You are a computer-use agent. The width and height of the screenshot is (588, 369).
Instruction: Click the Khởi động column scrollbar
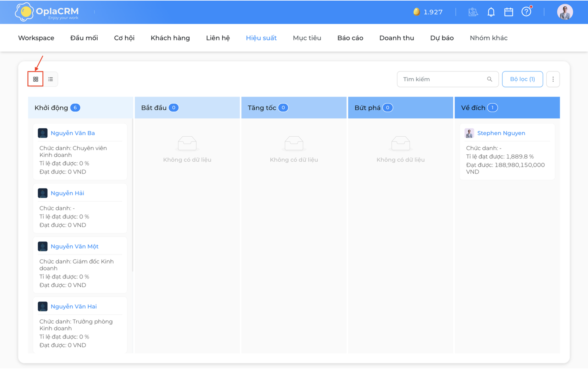[132, 195]
